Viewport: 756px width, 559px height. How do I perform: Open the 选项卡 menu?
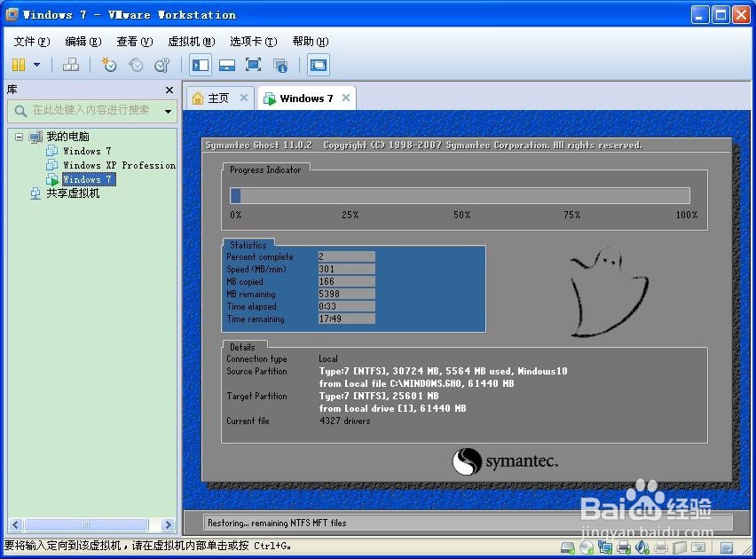click(253, 42)
